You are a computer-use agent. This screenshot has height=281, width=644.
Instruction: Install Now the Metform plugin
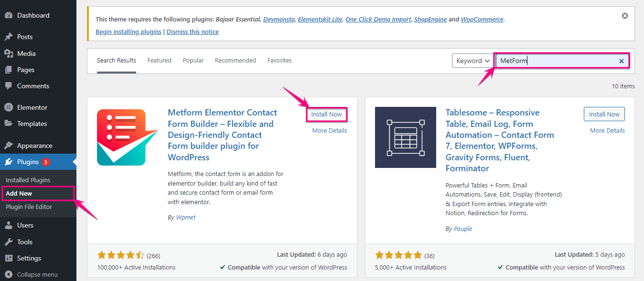coord(327,114)
